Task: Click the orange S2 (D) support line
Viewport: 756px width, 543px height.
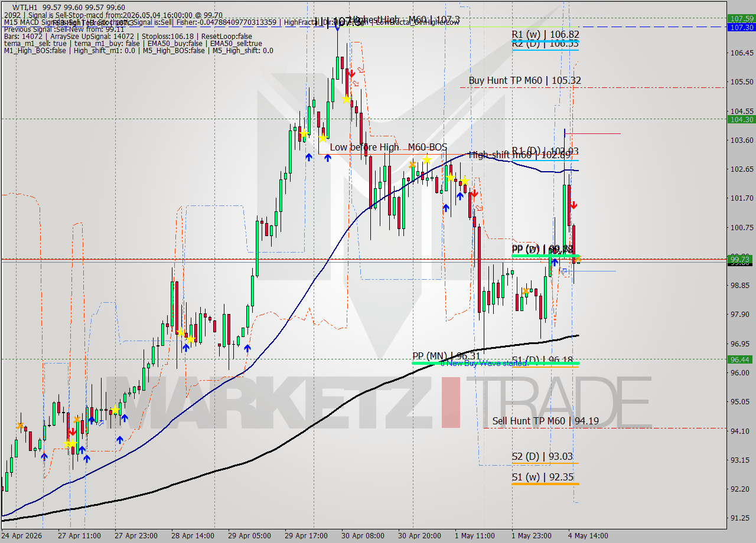Action: [545, 463]
